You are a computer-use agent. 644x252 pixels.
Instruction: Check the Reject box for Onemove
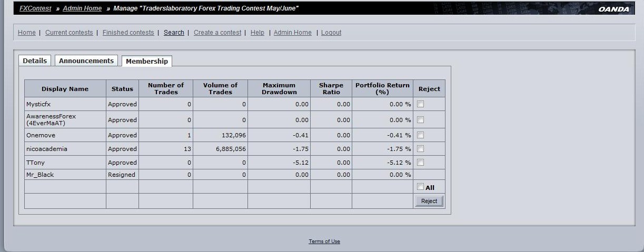pyautogui.click(x=420, y=135)
